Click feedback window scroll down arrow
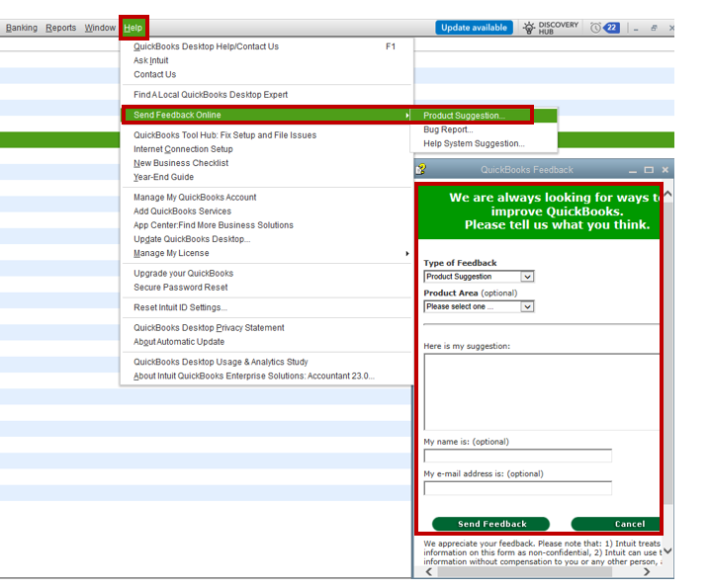 pos(667,550)
